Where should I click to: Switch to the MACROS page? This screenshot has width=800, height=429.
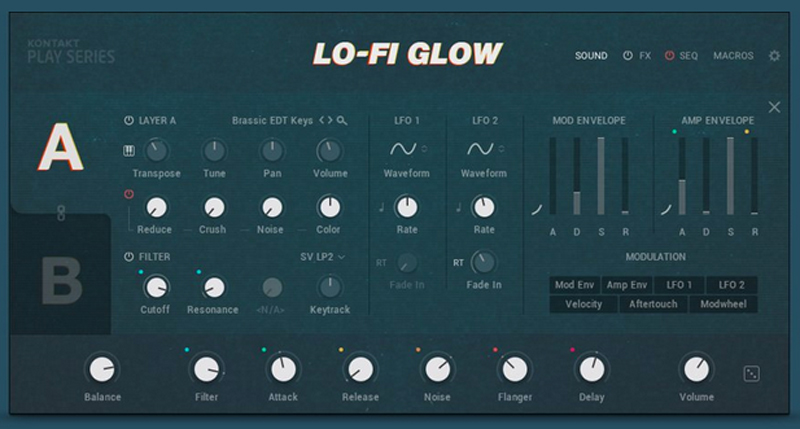click(733, 56)
